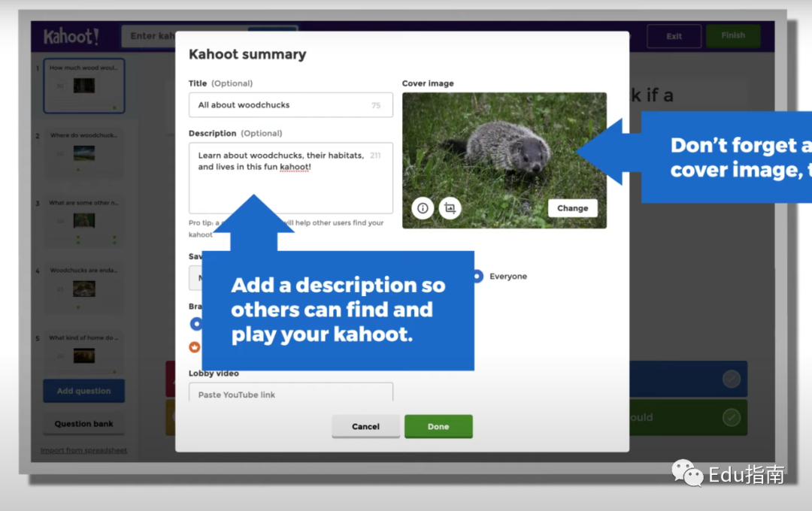Click the green Finish button
This screenshot has height=511, width=812.
(733, 36)
